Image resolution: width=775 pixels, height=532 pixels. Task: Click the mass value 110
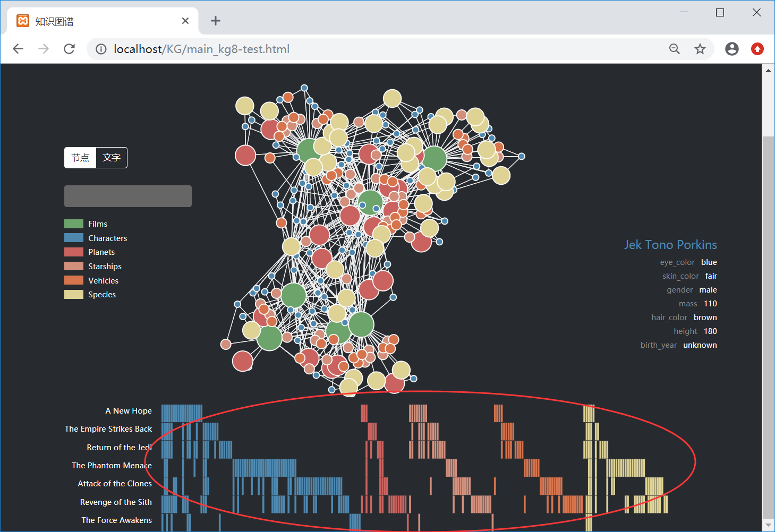[x=710, y=304]
